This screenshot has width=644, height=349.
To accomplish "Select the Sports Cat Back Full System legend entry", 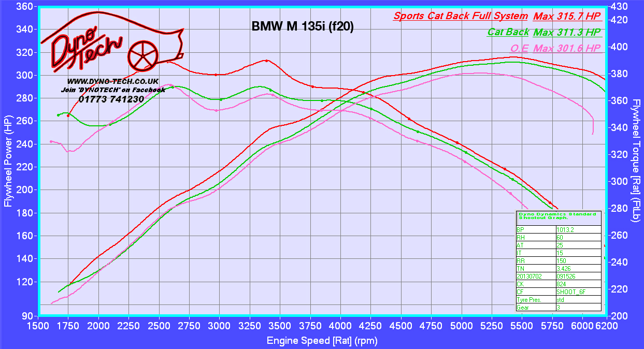I will pyautogui.click(x=461, y=16).
